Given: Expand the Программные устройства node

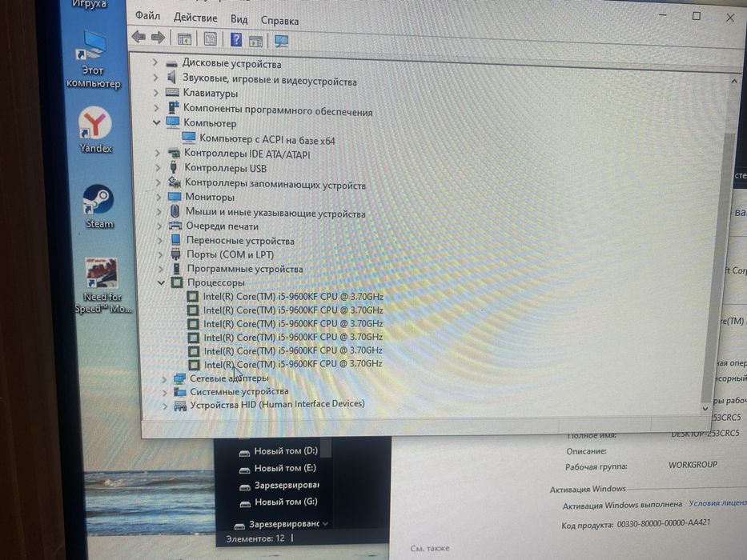Looking at the screenshot, I should point(161,269).
